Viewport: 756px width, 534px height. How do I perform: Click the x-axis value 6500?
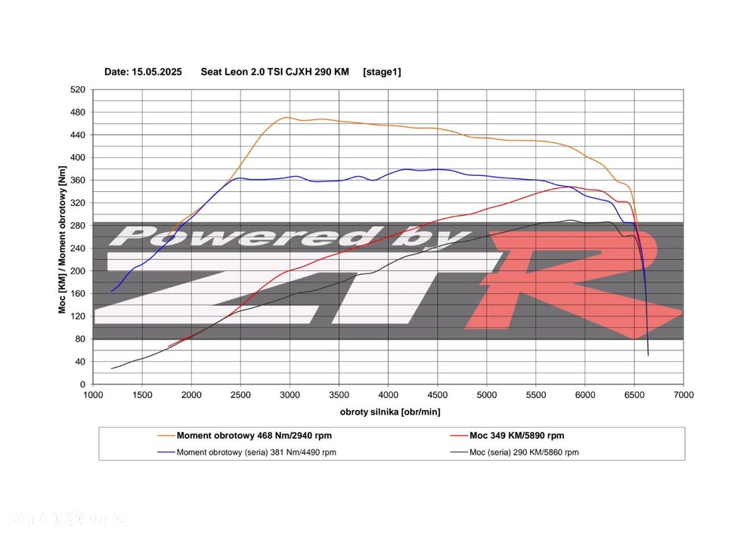(634, 395)
